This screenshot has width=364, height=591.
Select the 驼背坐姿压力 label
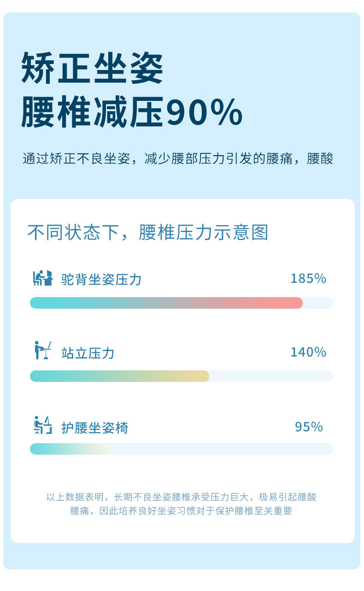101,280
